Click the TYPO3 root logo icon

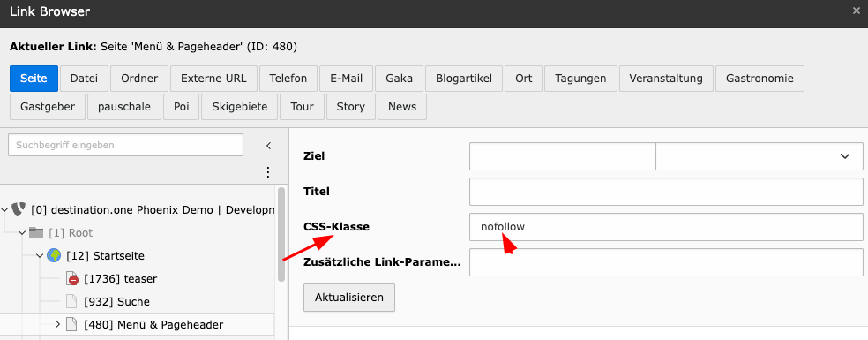point(18,209)
